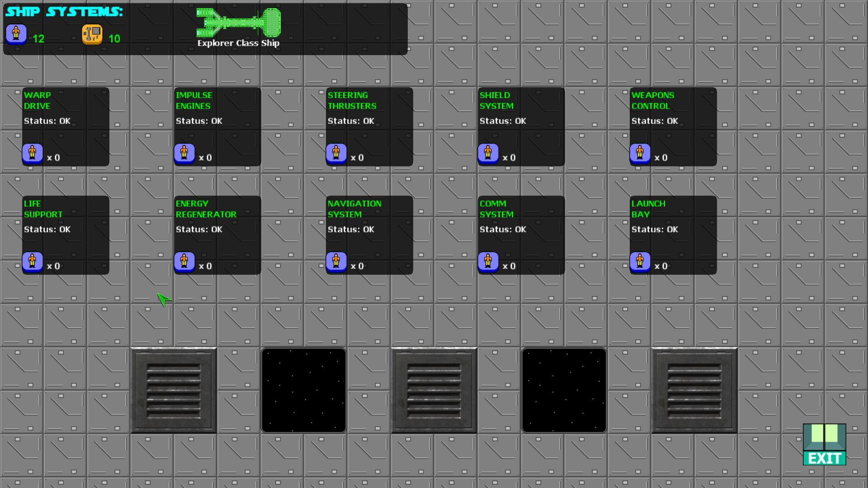Click the crew icon in Comm System panel
The image size is (868, 488).
pos(488,262)
